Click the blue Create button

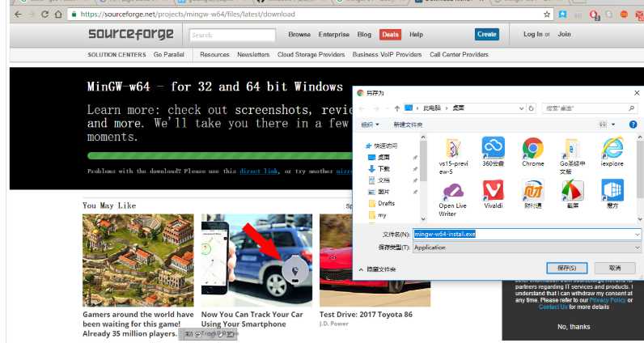[487, 34]
